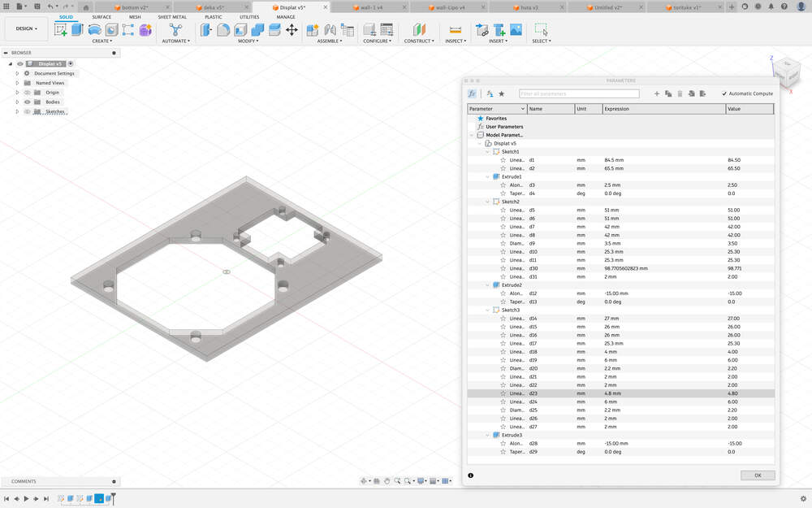Click the ViewCube in the viewport corner

(786, 74)
